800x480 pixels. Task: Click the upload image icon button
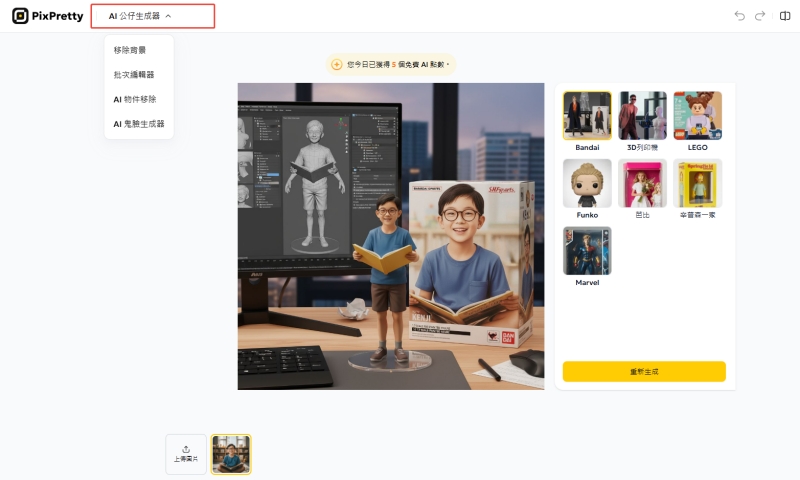186,454
